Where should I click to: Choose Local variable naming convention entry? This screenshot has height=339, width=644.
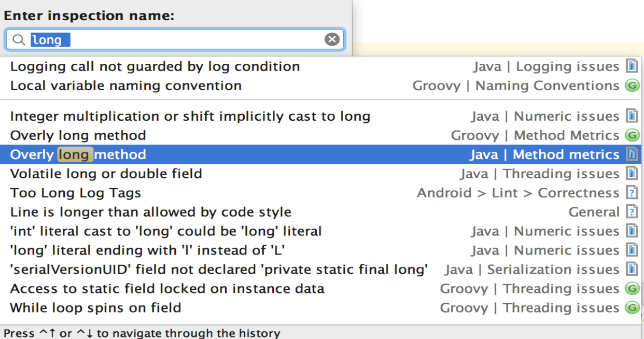click(x=126, y=86)
